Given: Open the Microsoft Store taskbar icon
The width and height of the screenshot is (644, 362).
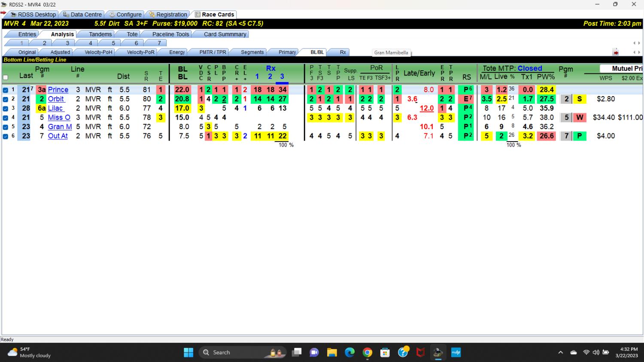Looking at the screenshot, I should click(x=385, y=353).
